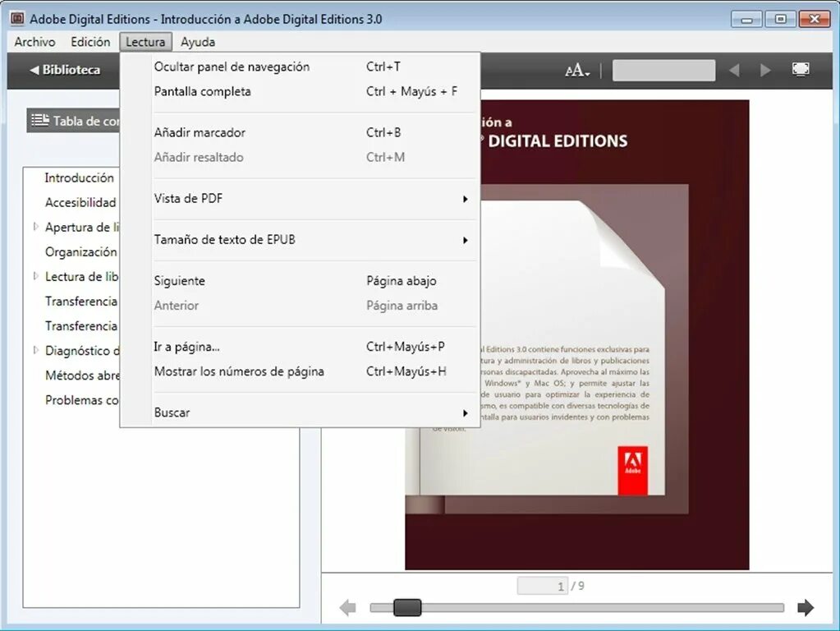The image size is (840, 631).
Task: Select Pantalla completa menu entry
Action: pos(300,92)
